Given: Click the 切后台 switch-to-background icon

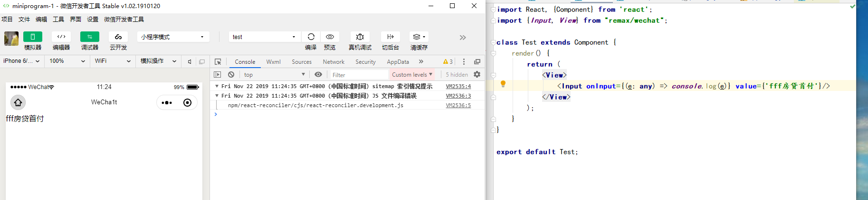Looking at the screenshot, I should coord(391,37).
